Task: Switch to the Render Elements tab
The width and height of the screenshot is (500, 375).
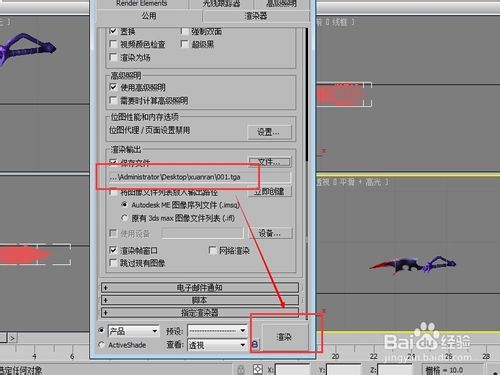Action: pyautogui.click(x=142, y=4)
